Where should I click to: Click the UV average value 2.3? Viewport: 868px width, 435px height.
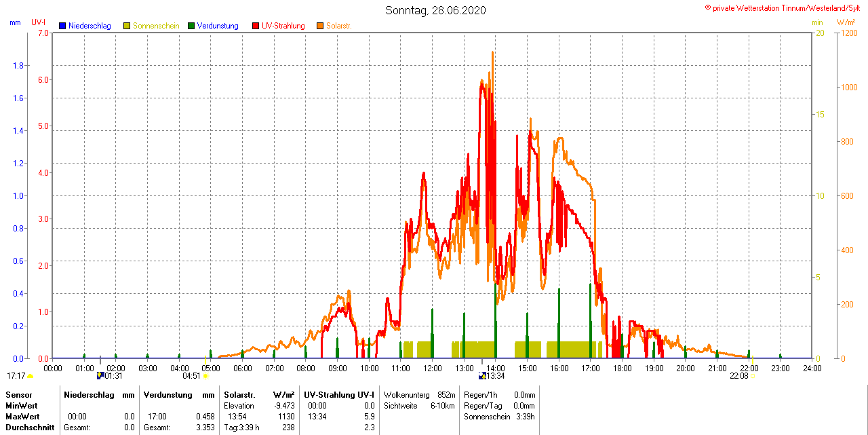tap(369, 428)
